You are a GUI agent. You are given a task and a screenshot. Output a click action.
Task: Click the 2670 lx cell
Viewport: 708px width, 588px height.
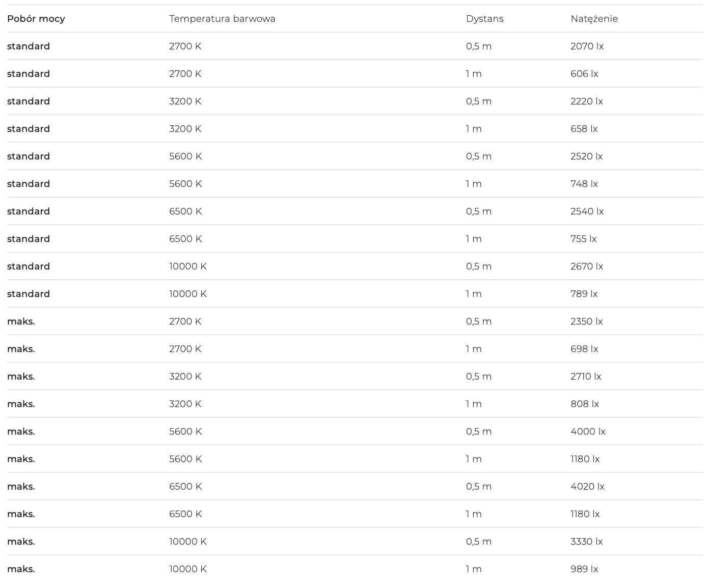pyautogui.click(x=587, y=266)
